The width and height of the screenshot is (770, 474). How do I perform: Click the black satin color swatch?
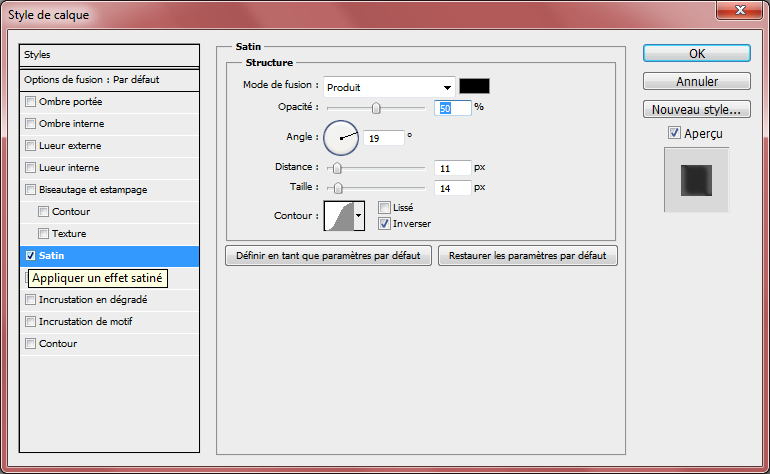coord(474,87)
